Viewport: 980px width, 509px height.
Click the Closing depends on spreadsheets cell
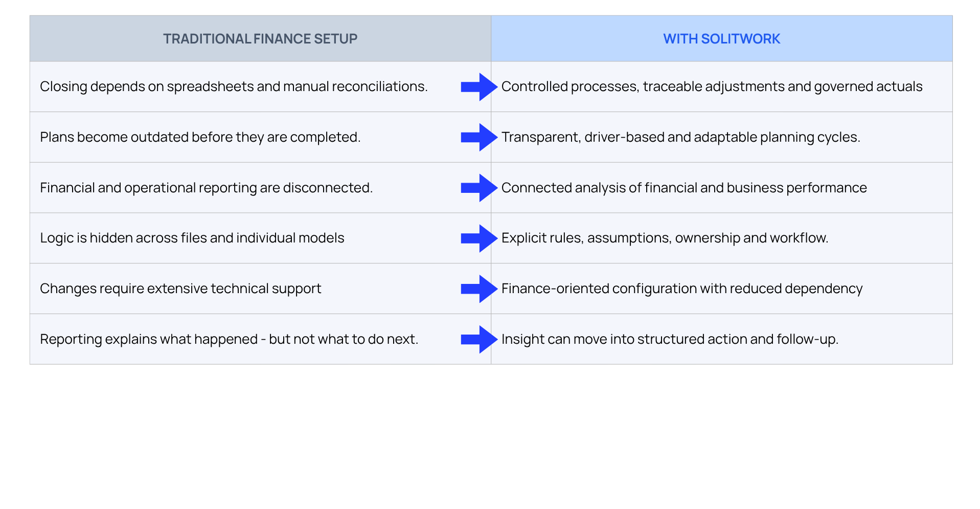click(260, 87)
